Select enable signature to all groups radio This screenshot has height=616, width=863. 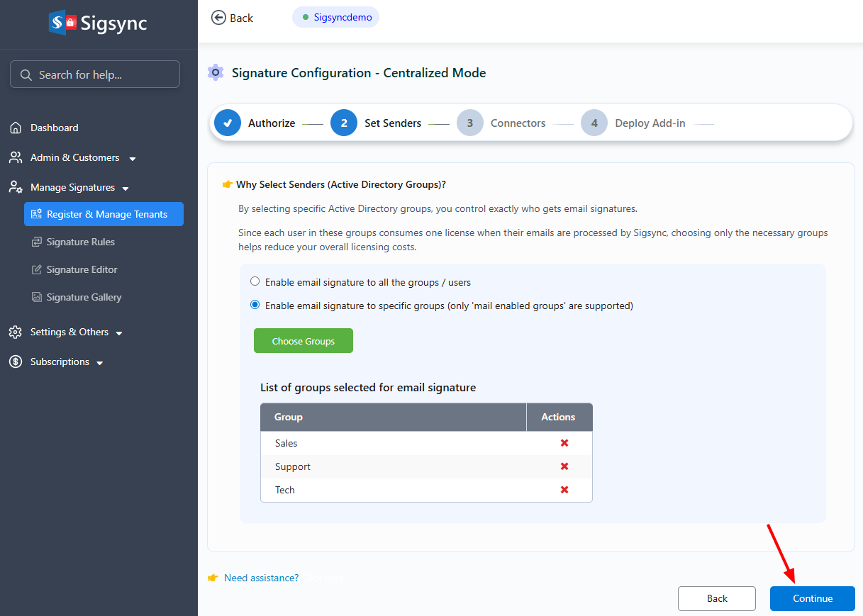[x=255, y=281]
